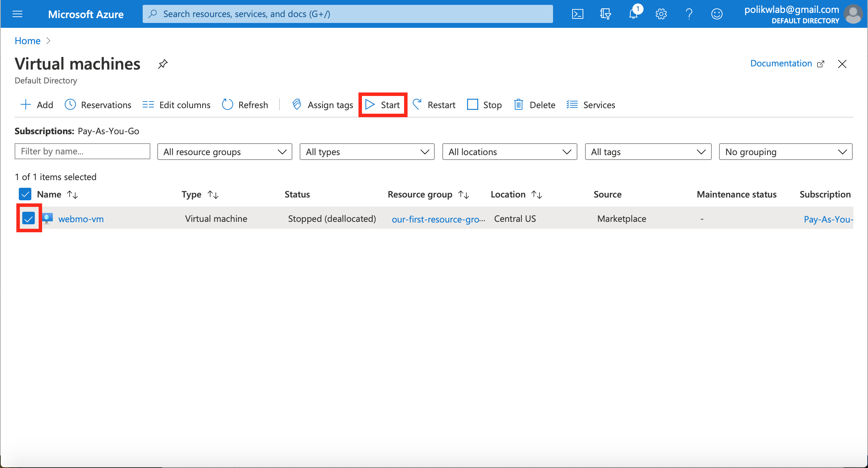Toggle the select-all checkbox in header

tap(25, 194)
